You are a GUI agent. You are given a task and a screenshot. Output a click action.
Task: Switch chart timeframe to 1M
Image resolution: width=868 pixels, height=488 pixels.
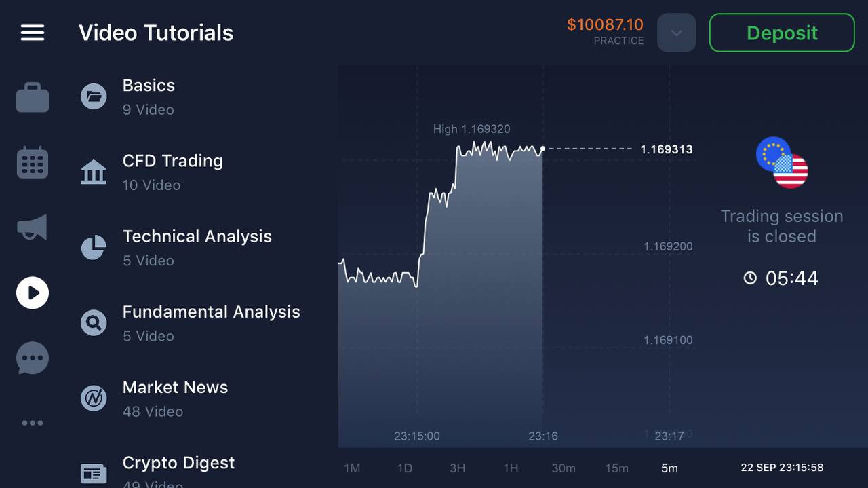pyautogui.click(x=352, y=468)
